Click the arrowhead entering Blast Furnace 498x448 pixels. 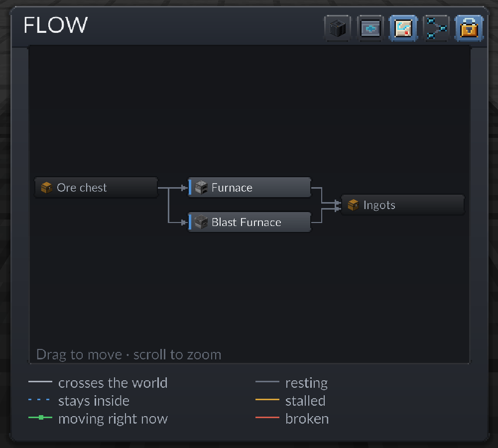point(184,223)
